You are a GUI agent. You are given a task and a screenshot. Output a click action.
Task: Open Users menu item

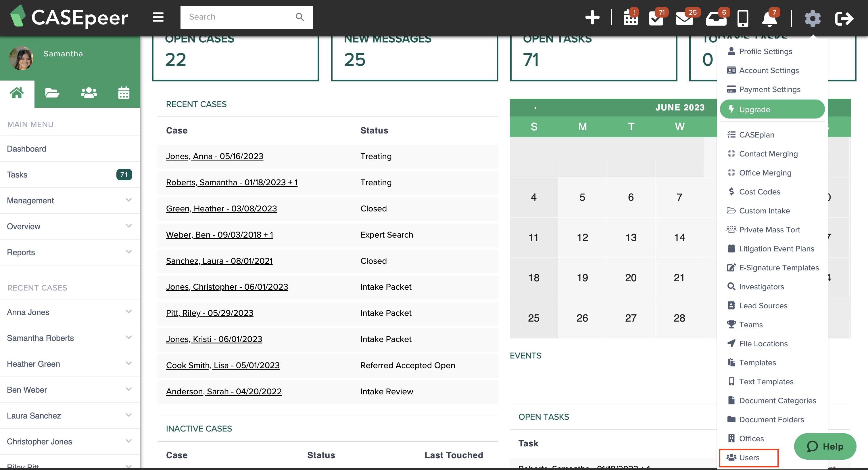tap(749, 458)
